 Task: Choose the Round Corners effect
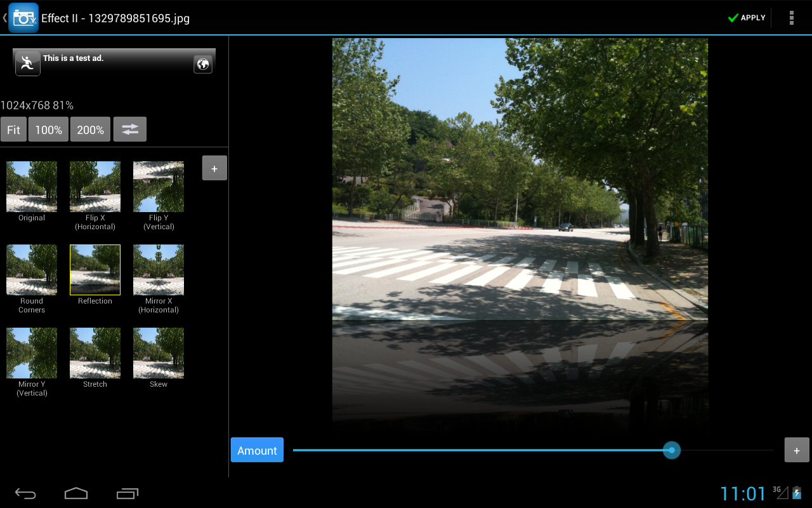click(x=31, y=269)
